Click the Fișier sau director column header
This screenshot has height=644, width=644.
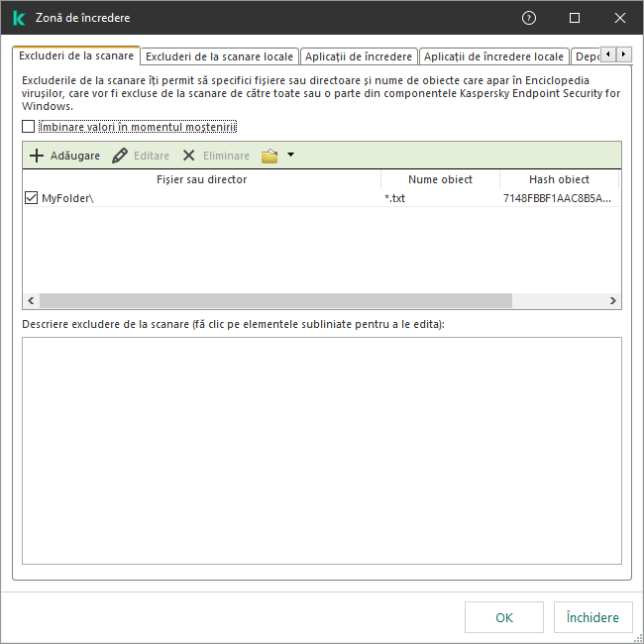click(x=202, y=179)
